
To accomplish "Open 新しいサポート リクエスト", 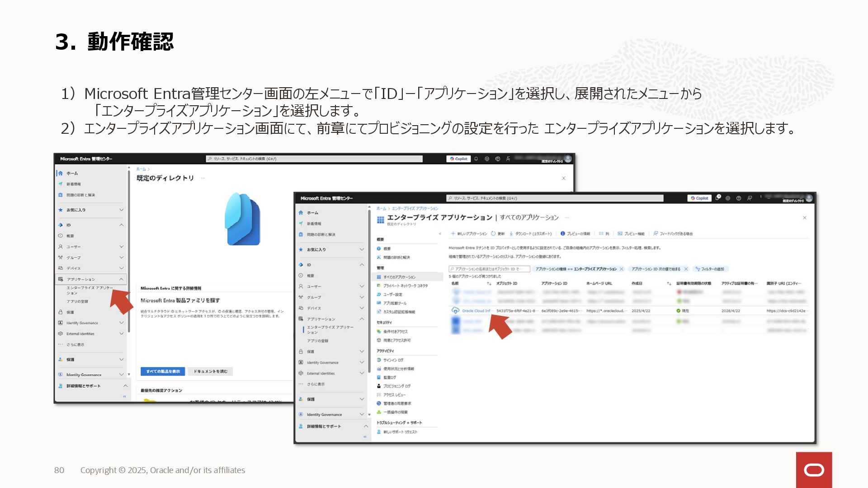I will 400,432.
